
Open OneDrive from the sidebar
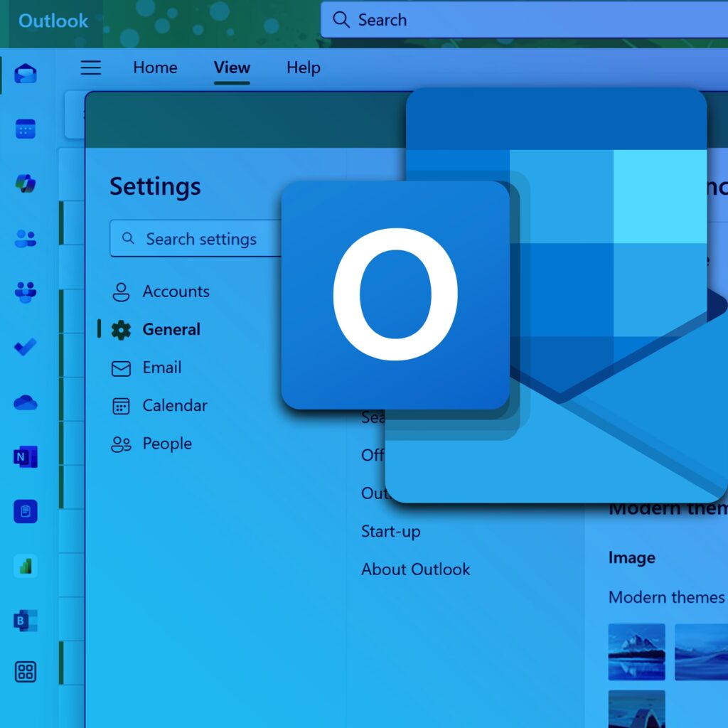point(26,402)
